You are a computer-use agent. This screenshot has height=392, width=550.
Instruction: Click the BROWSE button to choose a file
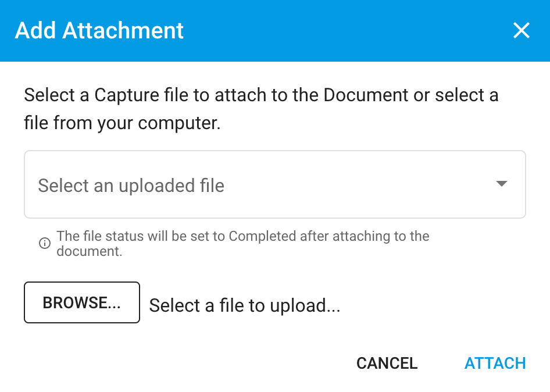point(81,302)
